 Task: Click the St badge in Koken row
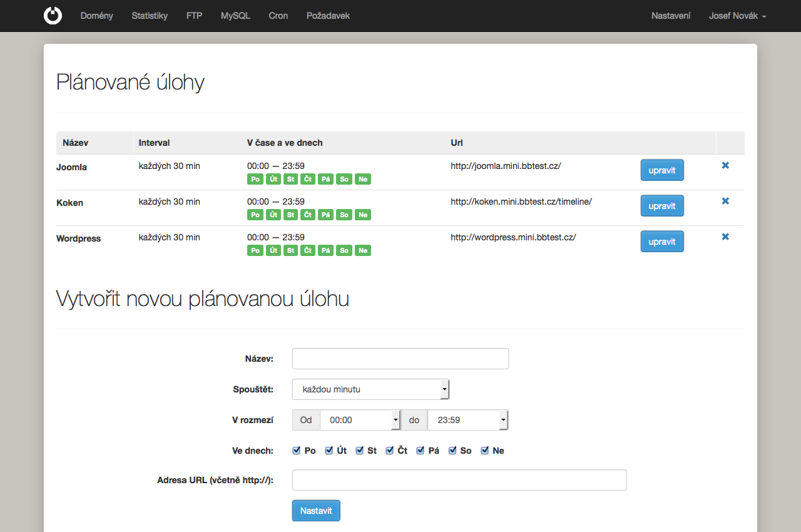(x=290, y=215)
